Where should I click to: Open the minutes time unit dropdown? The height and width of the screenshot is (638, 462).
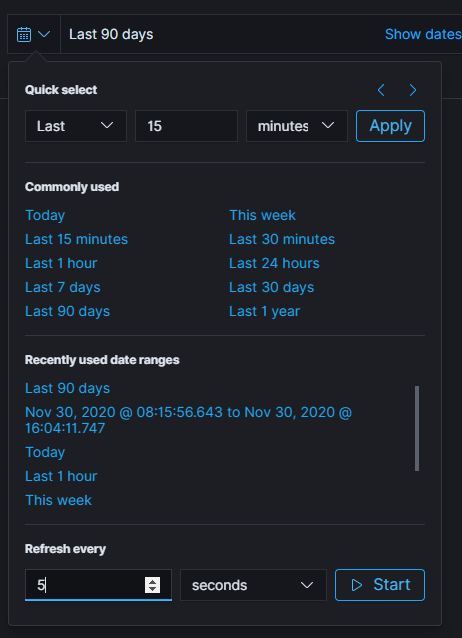click(297, 126)
